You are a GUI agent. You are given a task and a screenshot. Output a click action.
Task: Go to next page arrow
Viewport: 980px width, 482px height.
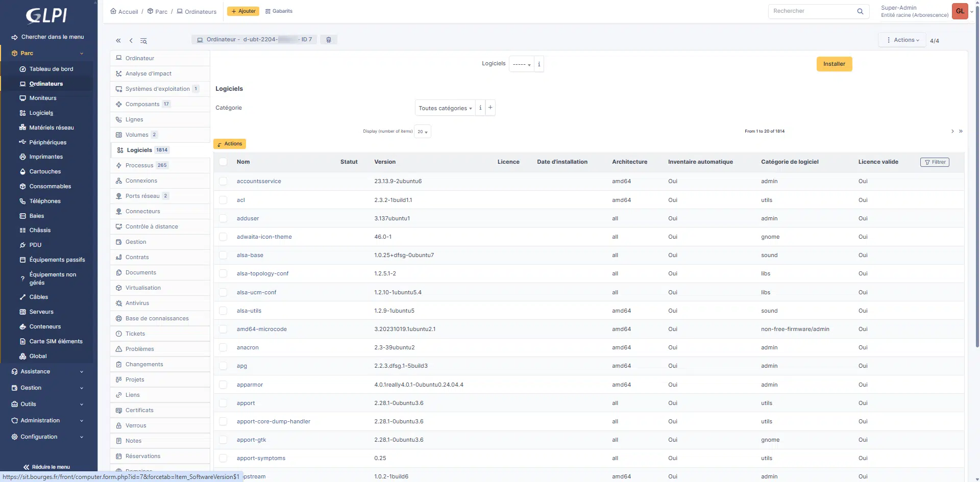tap(952, 132)
